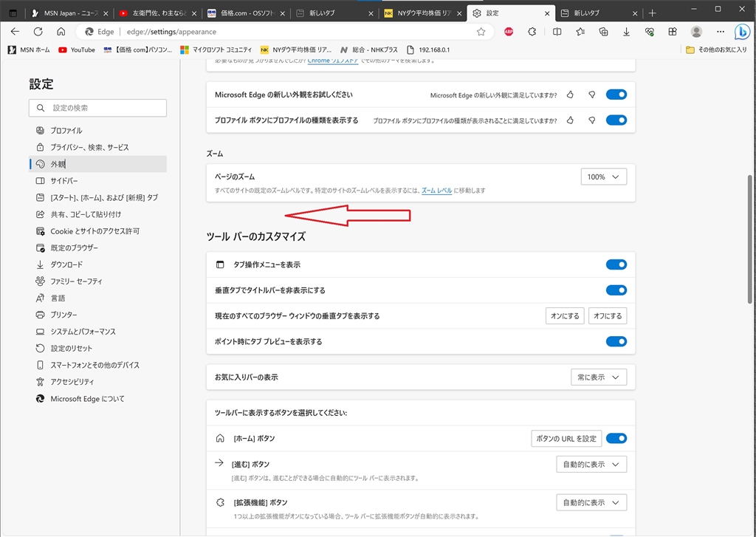756x537 pixels.
Task: Go to Home via toolbar house icon
Action: (x=61, y=32)
